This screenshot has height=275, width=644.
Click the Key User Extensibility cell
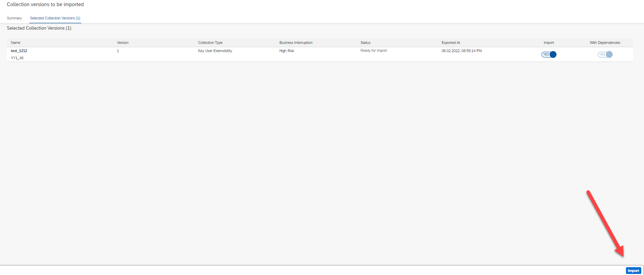pyautogui.click(x=215, y=51)
